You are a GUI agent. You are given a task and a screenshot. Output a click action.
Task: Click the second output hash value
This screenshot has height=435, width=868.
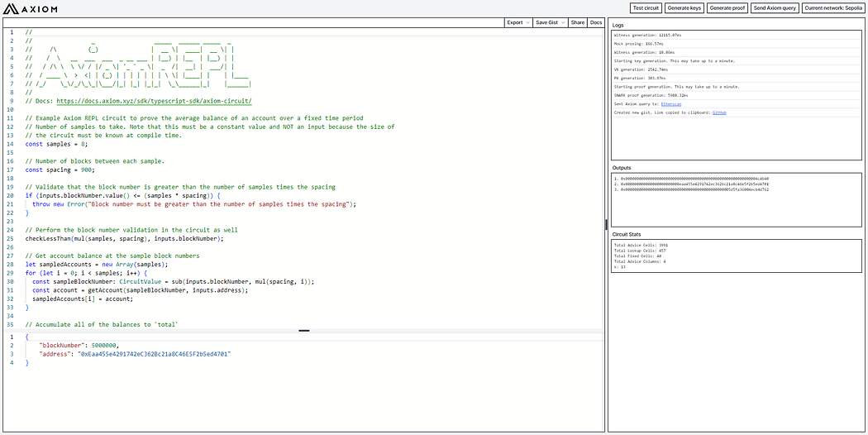[x=694, y=184]
